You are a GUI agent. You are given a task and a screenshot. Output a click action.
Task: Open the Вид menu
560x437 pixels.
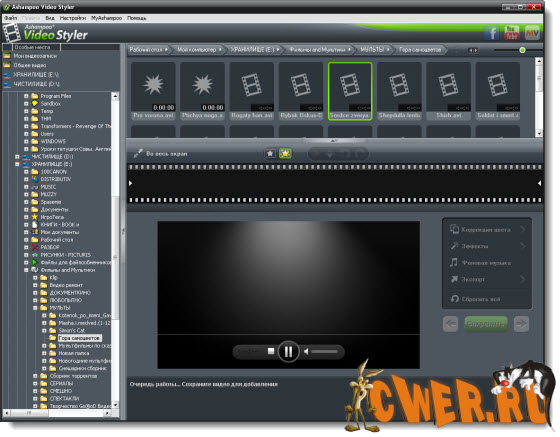(50, 18)
